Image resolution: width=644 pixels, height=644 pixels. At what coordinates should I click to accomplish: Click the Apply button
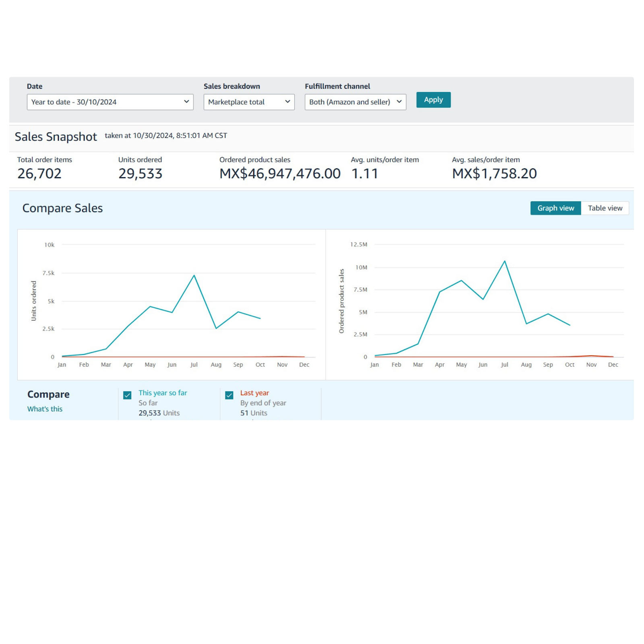[x=433, y=100]
